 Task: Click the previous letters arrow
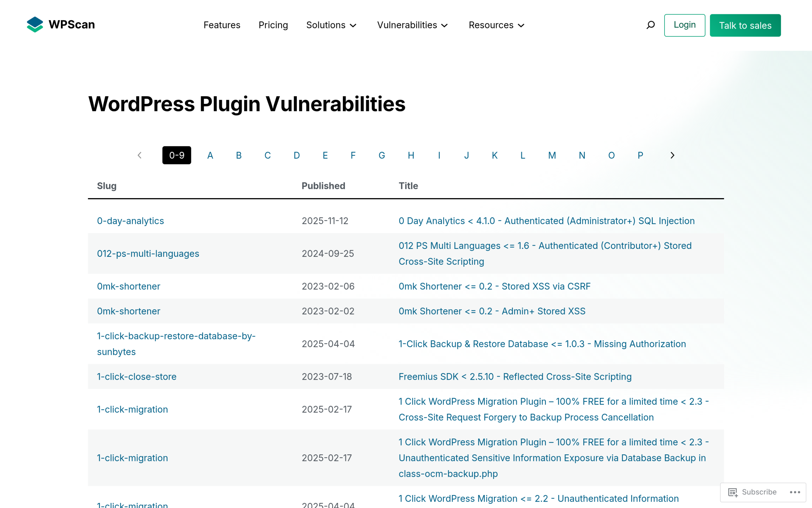(140, 155)
